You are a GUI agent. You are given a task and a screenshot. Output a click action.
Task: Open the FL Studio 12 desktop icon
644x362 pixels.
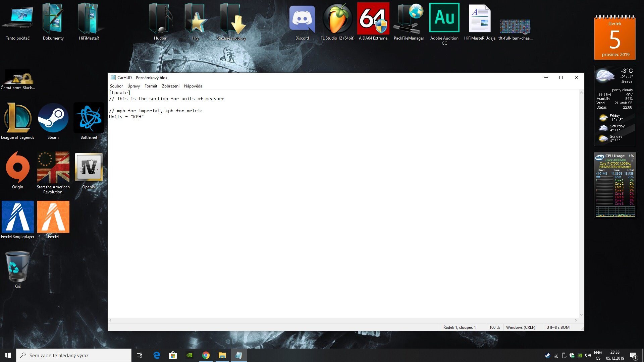337,20
